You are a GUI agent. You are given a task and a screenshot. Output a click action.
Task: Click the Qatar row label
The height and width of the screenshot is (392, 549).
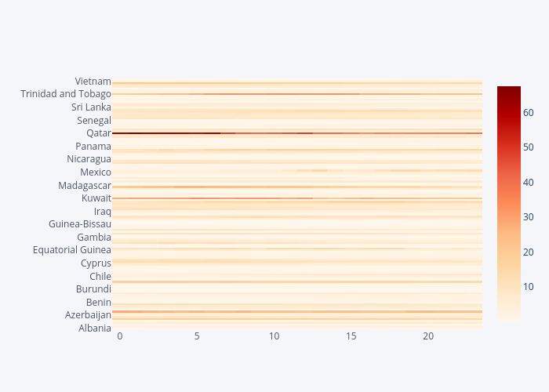pyautogui.click(x=97, y=133)
